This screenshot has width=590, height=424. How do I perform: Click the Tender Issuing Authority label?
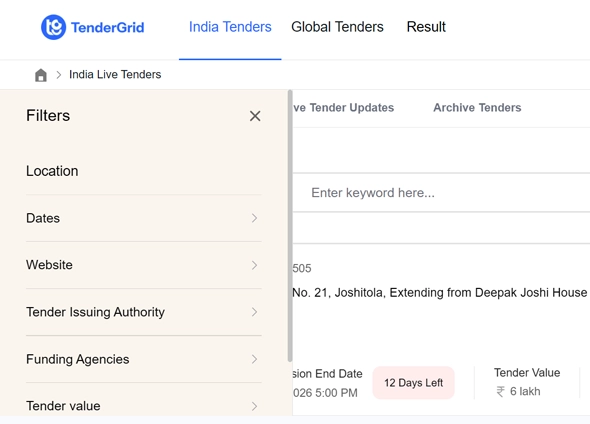pos(96,312)
